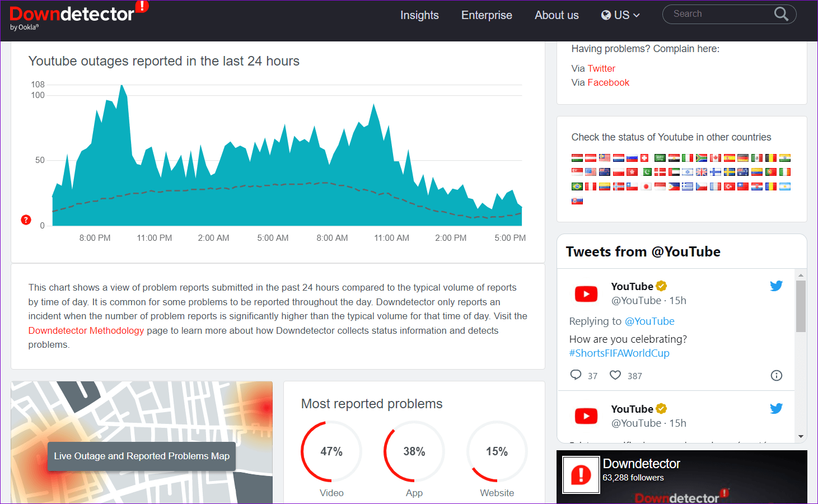Select the Czech Republic flag
The image size is (818, 504).
(702, 186)
